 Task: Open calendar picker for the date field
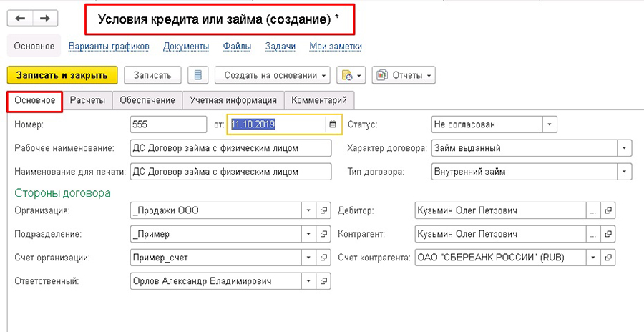[x=333, y=125]
